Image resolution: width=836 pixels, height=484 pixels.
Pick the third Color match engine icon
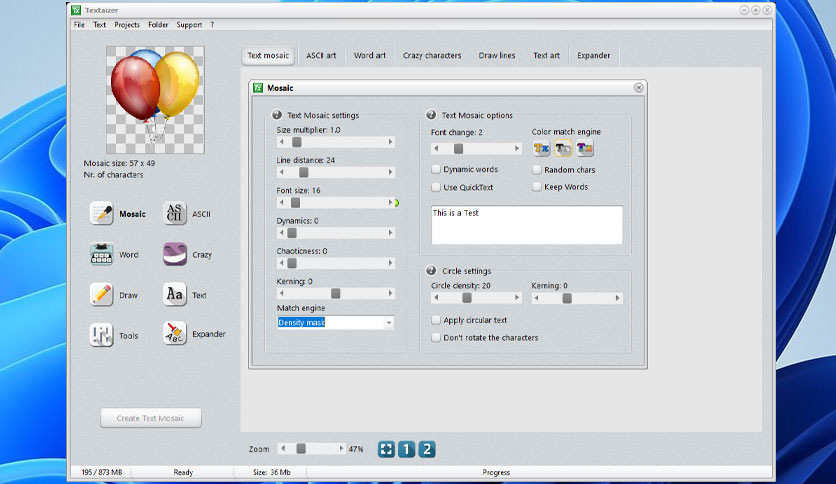click(x=585, y=148)
